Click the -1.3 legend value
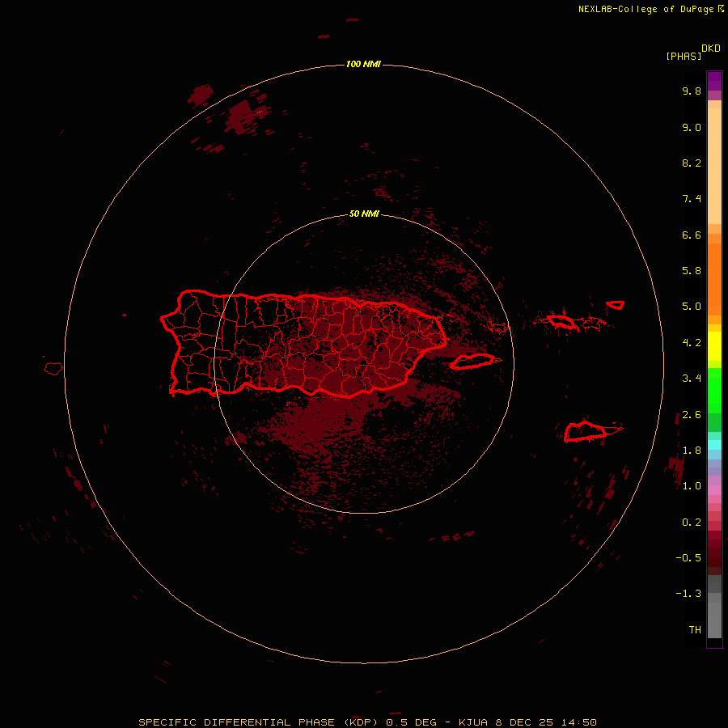 point(688,594)
